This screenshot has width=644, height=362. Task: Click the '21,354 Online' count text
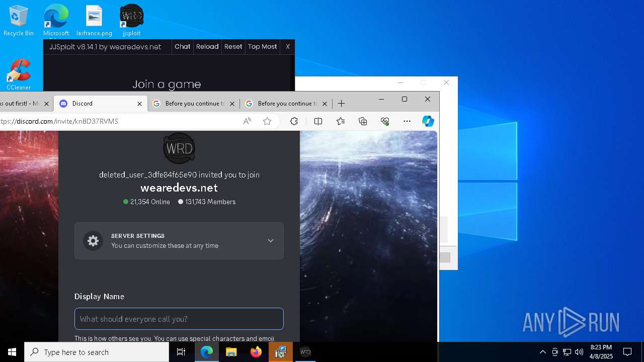150,202
